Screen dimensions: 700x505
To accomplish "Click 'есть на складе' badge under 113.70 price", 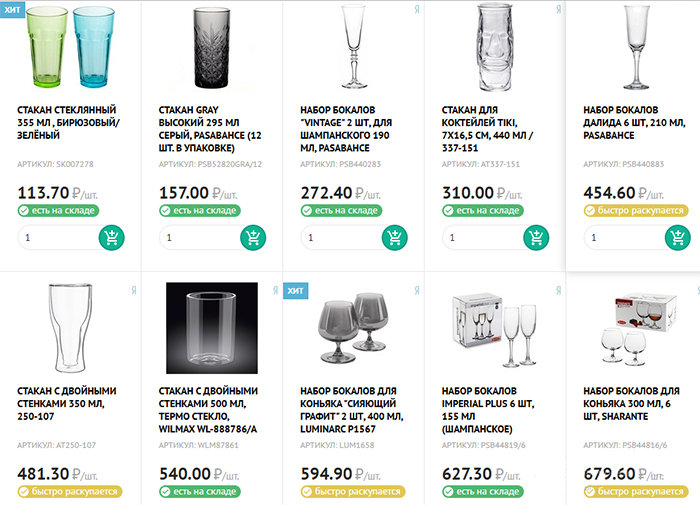I will pyautogui.click(x=57, y=211).
